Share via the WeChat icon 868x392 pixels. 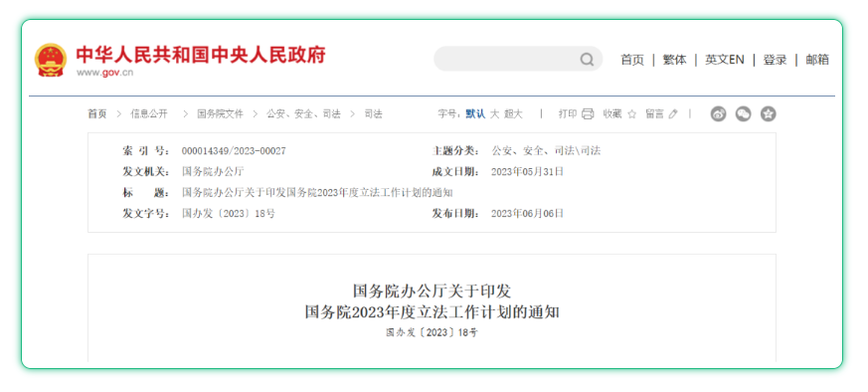point(744,114)
